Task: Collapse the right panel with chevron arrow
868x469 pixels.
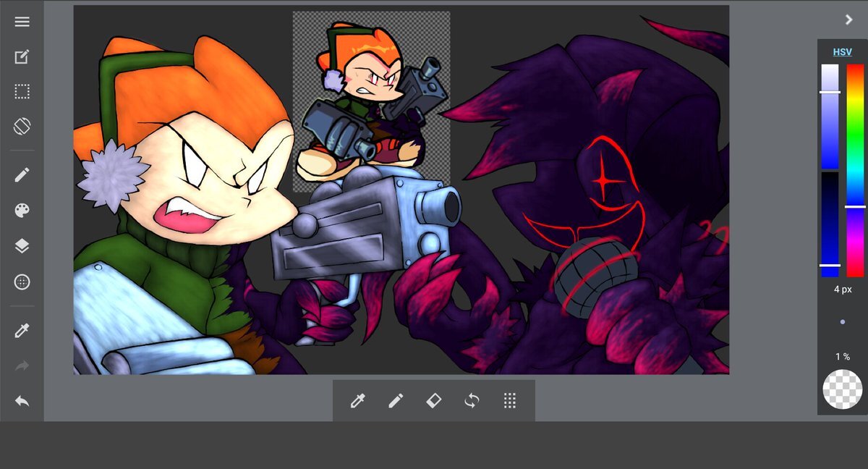Action: click(849, 20)
